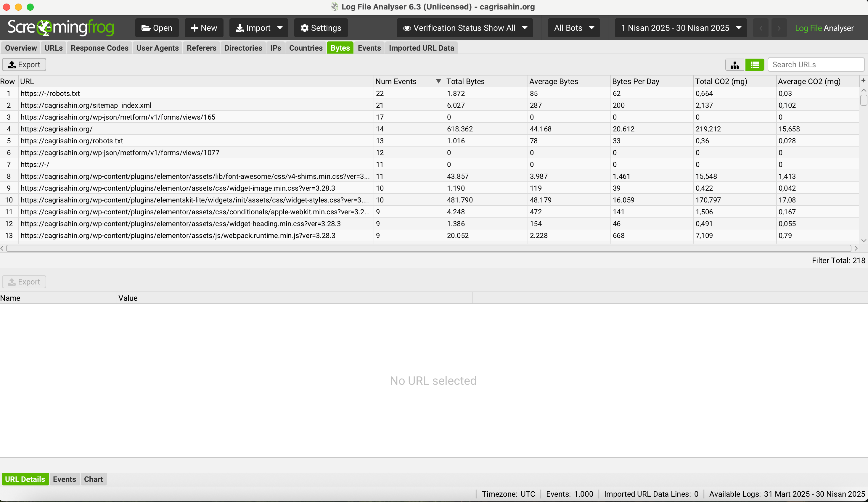Select the metform forms/views/1077 row
The width and height of the screenshot is (868, 502).
[x=430, y=152]
